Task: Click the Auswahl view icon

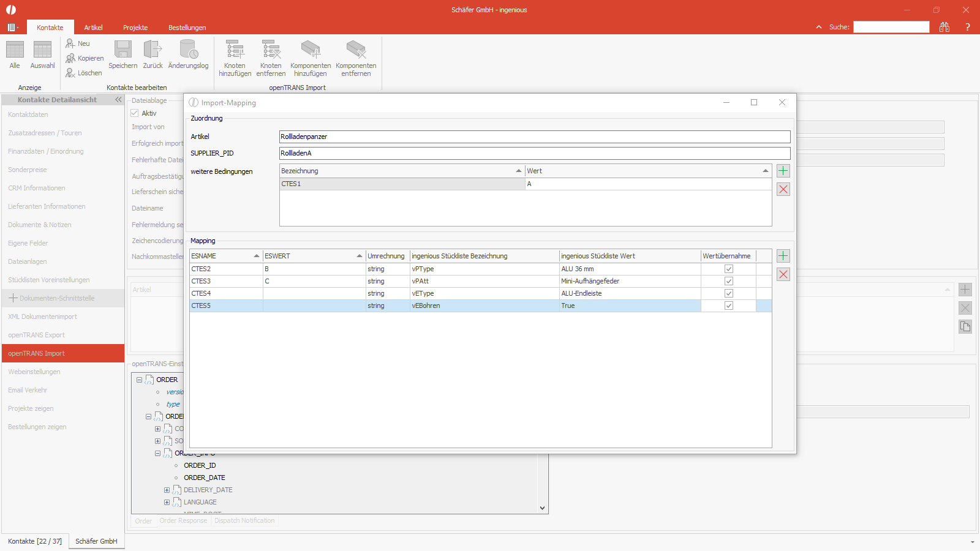Action: pos(42,55)
